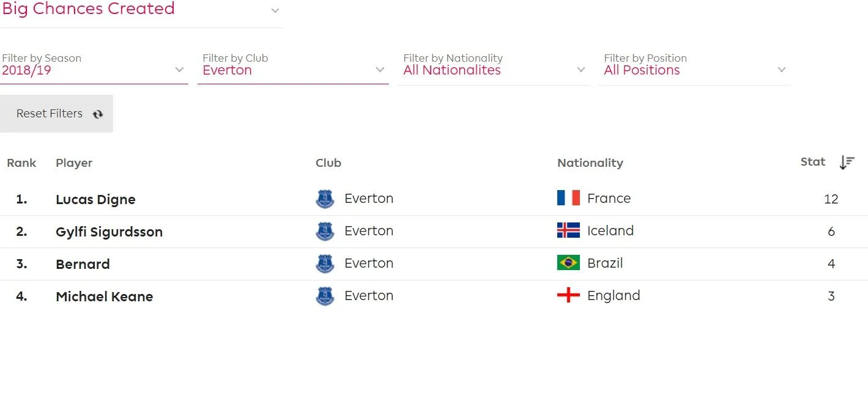Viewport: 868px width, 396px height.
Task: Click the Stat column header
Action: 812,162
